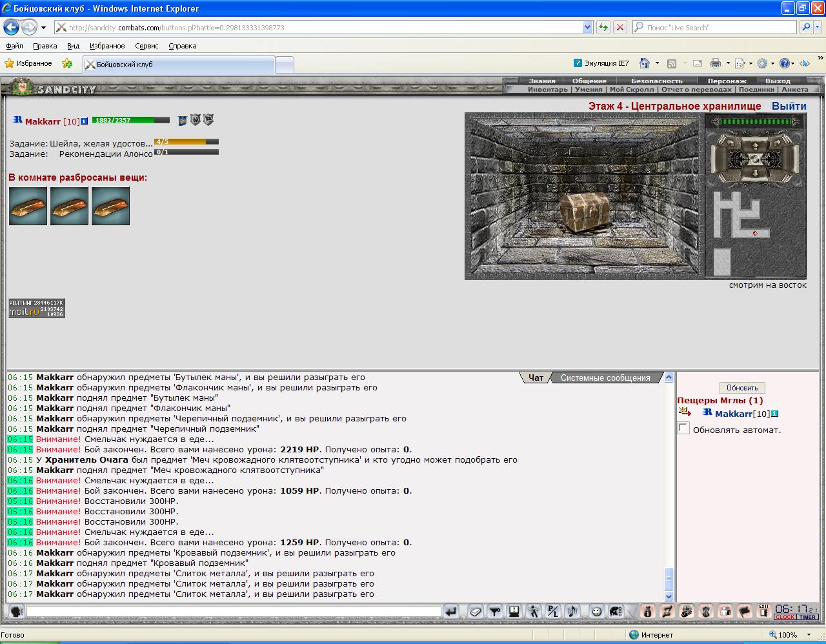Click the blue shield badge beside health bar
The width and height of the screenshot is (826, 644).
tap(183, 120)
